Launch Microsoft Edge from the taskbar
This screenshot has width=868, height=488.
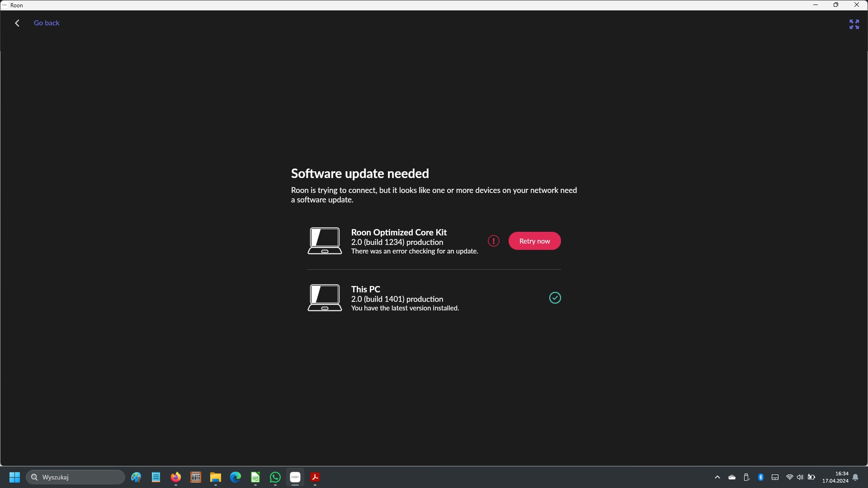(236, 477)
